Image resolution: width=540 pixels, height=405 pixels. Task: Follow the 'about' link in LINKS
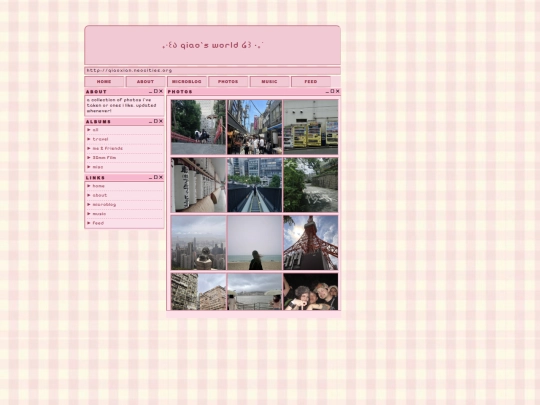[100, 195]
